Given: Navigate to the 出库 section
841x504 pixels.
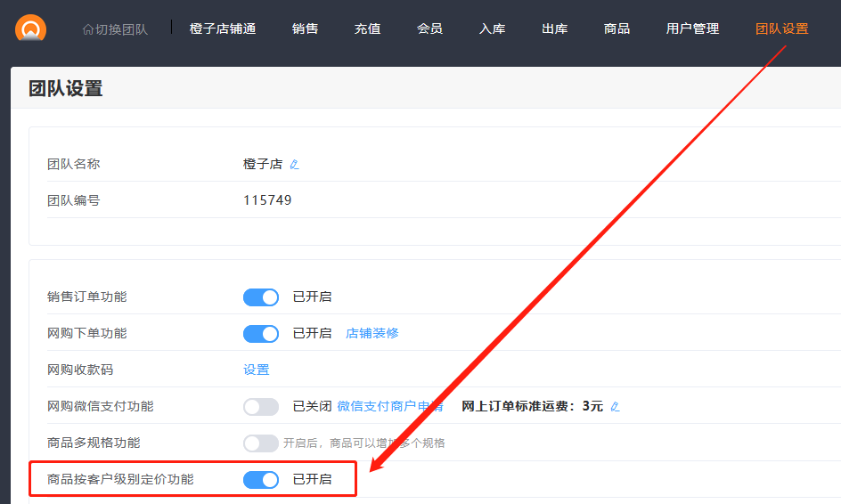Looking at the screenshot, I should point(554,28).
